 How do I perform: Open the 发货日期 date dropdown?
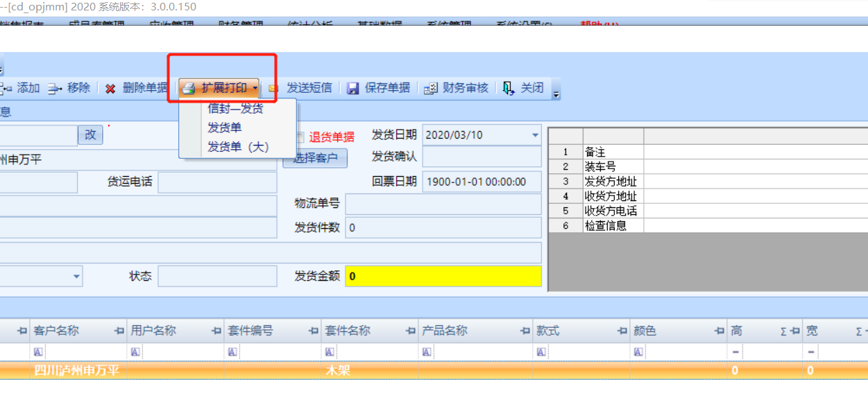tap(535, 135)
